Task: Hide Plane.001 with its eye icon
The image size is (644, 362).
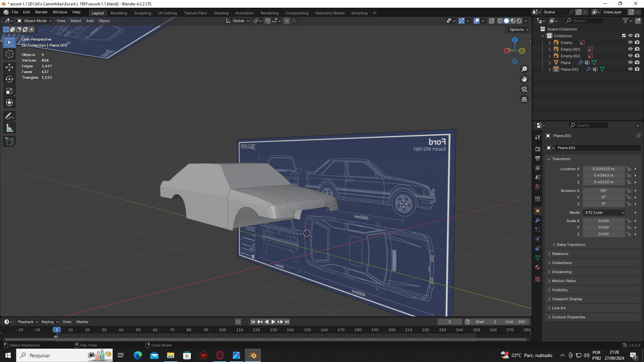Action: coord(630,69)
